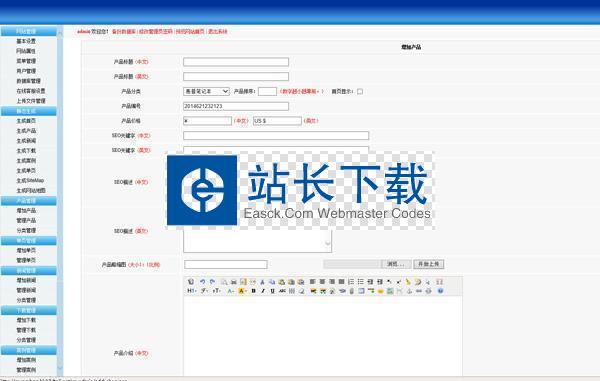Image resolution: width=600 pixels, height=381 pixels.
Task: Select 生成SiteMap in the sidebar
Action: 30,180
